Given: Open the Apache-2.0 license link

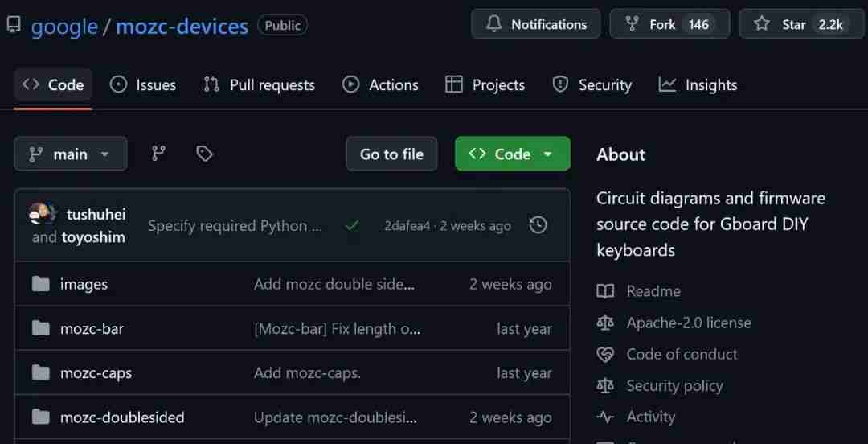Looking at the screenshot, I should [x=689, y=323].
